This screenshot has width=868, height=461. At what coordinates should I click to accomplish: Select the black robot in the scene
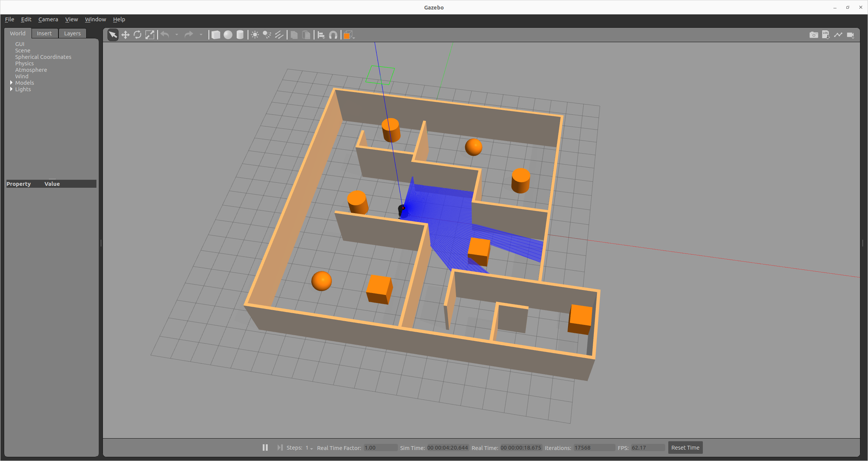[402, 211]
